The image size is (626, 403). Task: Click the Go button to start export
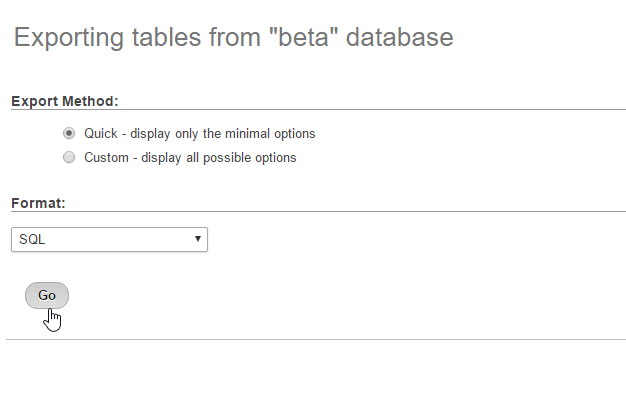[x=47, y=295]
